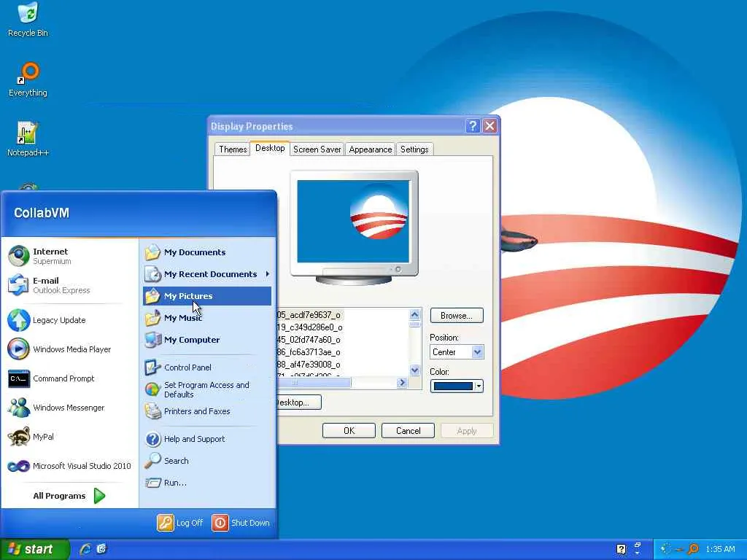Image resolution: width=747 pixels, height=560 pixels.
Task: Click the taskbar clock showing 1:35 AM
Action: [x=720, y=549]
